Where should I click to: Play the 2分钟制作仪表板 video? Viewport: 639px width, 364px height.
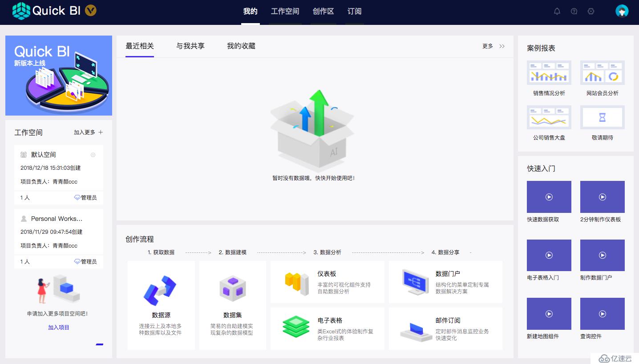pyautogui.click(x=603, y=197)
